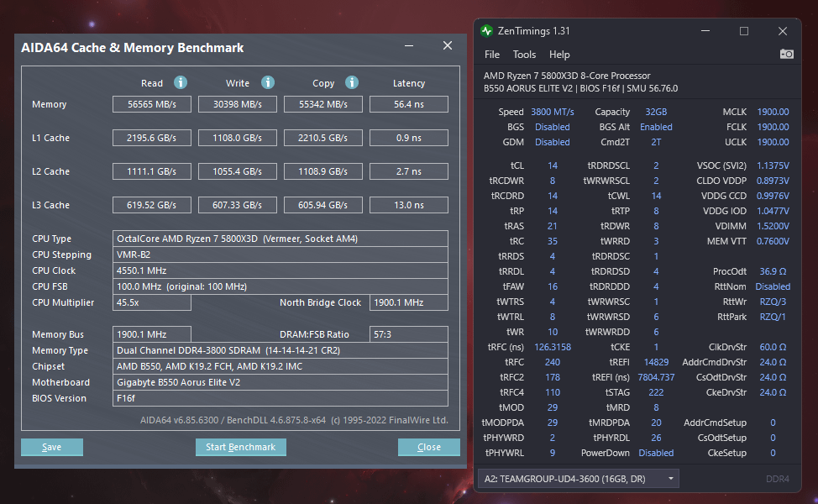Image resolution: width=818 pixels, height=504 pixels.
Task: Click the VSOC (SVI2) value 1.1375V
Action: [x=773, y=165]
